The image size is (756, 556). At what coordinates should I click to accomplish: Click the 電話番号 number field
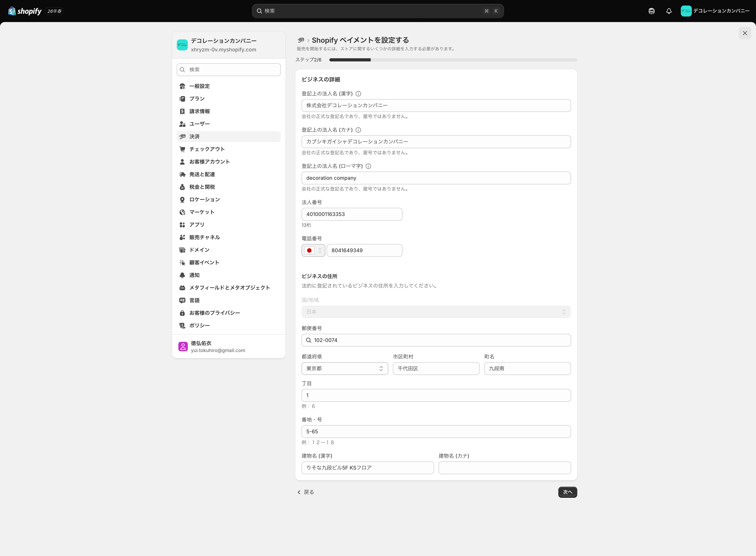click(364, 250)
